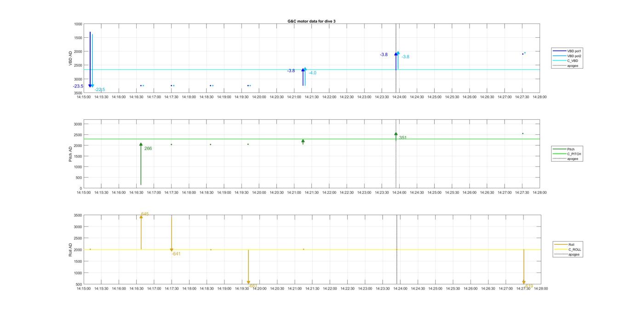Click the 645 data label in Roll plot
644x319 pixels.
(x=145, y=214)
